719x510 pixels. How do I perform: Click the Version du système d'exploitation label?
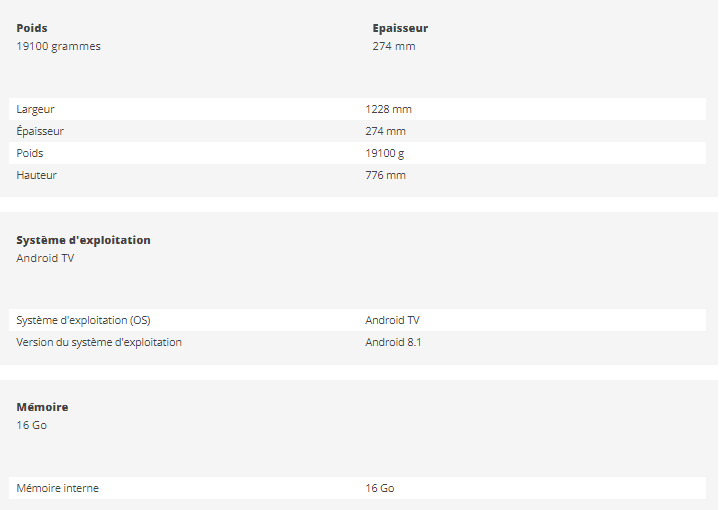coord(99,342)
